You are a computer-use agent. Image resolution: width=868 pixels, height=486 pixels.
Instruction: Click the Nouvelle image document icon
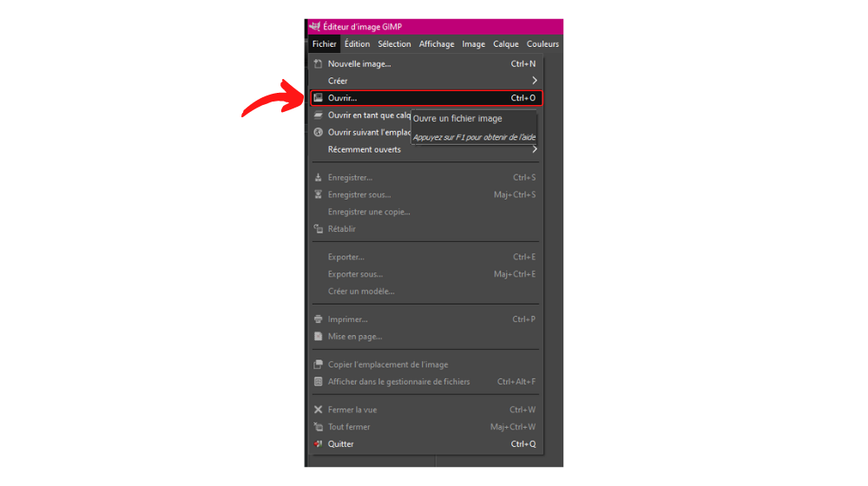(318, 63)
